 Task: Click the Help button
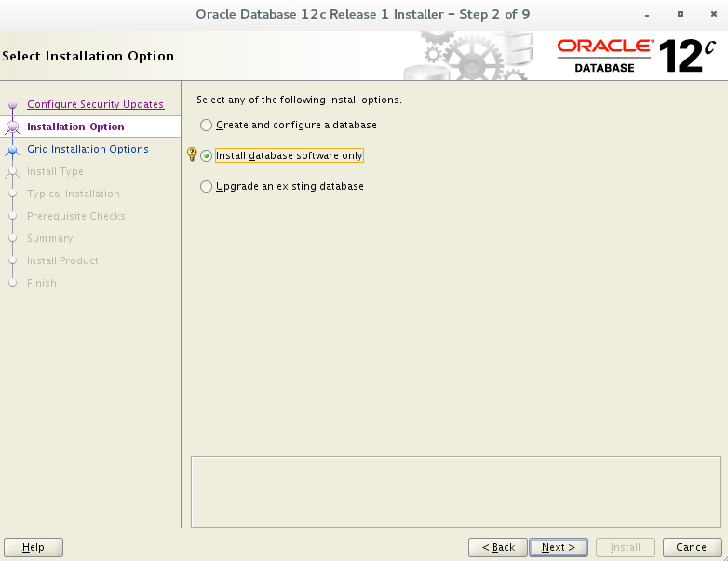34,548
